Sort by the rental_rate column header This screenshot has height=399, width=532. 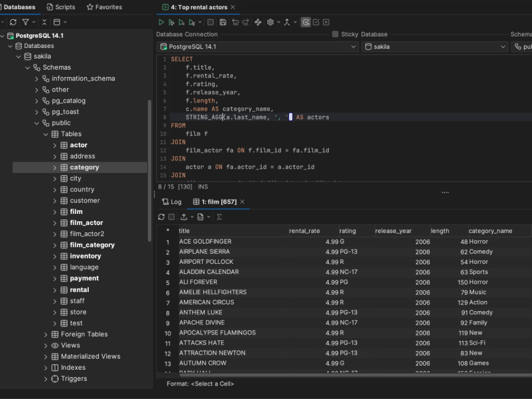[x=313, y=231]
